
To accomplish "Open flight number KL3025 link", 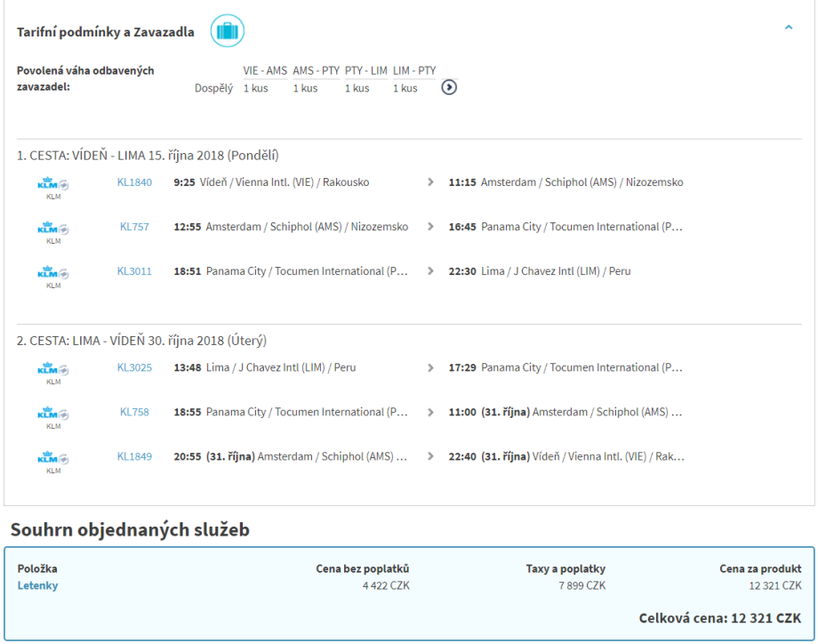I will tap(134, 367).
